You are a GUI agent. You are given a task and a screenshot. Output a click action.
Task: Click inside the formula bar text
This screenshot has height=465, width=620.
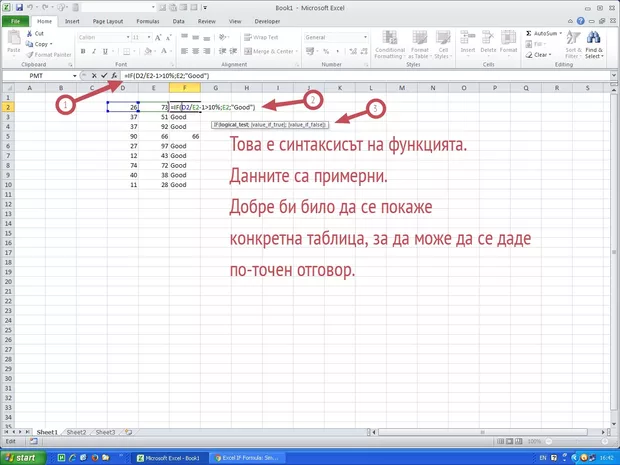[x=167, y=76]
